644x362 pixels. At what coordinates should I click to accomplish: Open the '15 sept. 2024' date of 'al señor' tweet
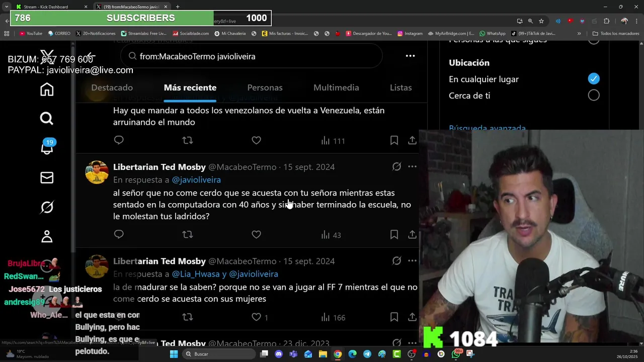tap(309, 167)
